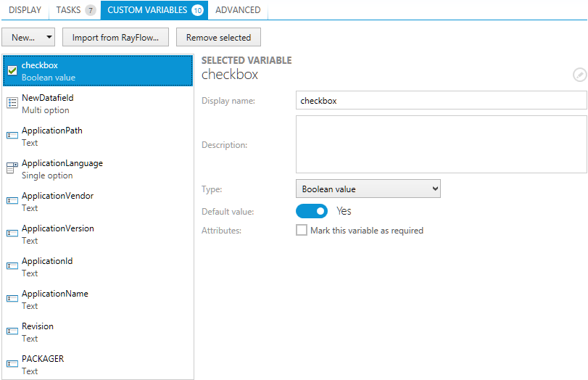Expand the New... button dropdown arrow
Screen dimensions: 588x380
[x=49, y=38]
